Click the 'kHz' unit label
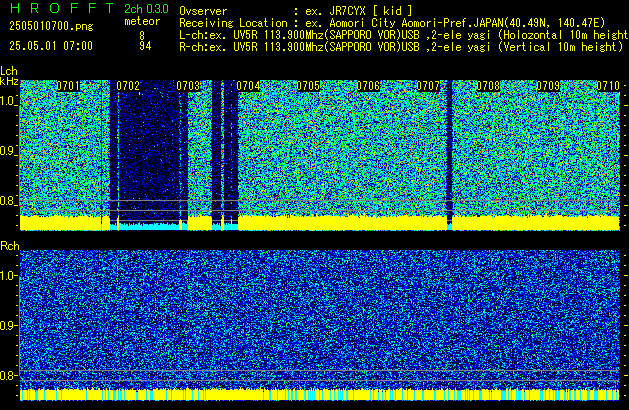 pyautogui.click(x=9, y=81)
